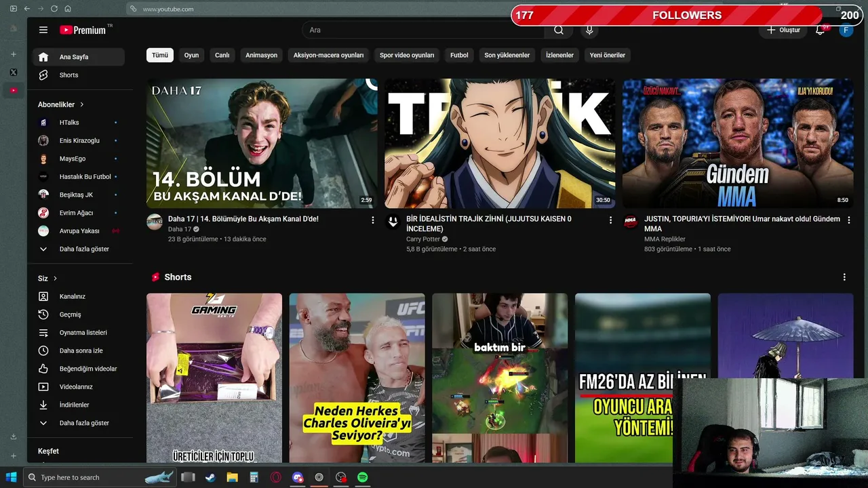Open the MMA Replikler channel name link
This screenshot has width=868, height=488.
tap(665, 239)
